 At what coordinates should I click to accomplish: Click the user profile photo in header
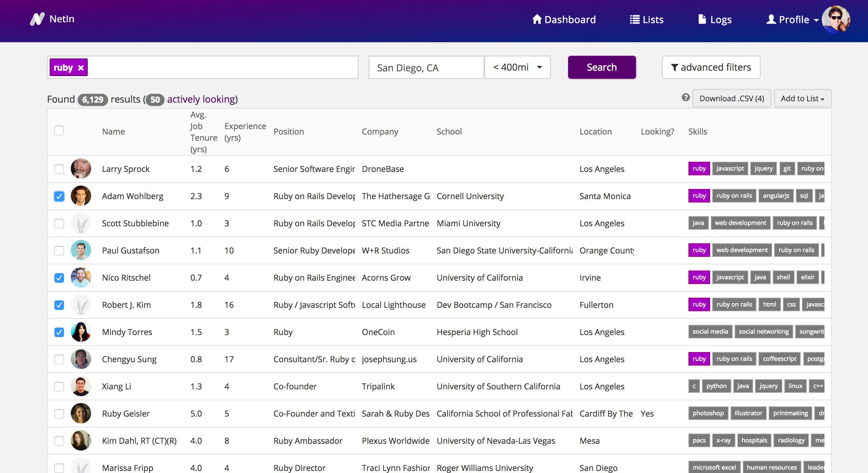[x=836, y=19]
